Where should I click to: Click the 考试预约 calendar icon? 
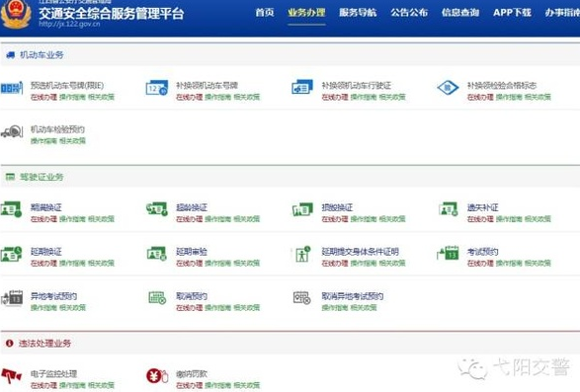point(448,254)
